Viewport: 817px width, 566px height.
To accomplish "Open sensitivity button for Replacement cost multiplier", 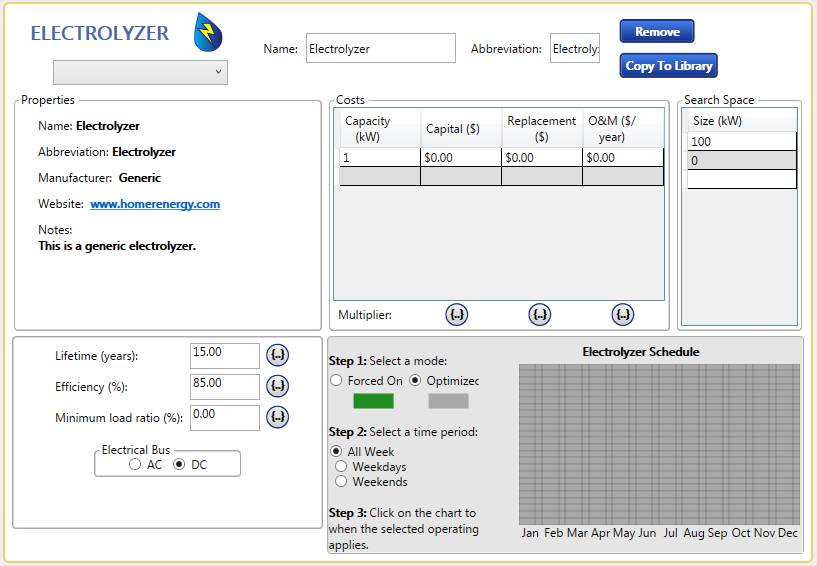I will point(540,315).
